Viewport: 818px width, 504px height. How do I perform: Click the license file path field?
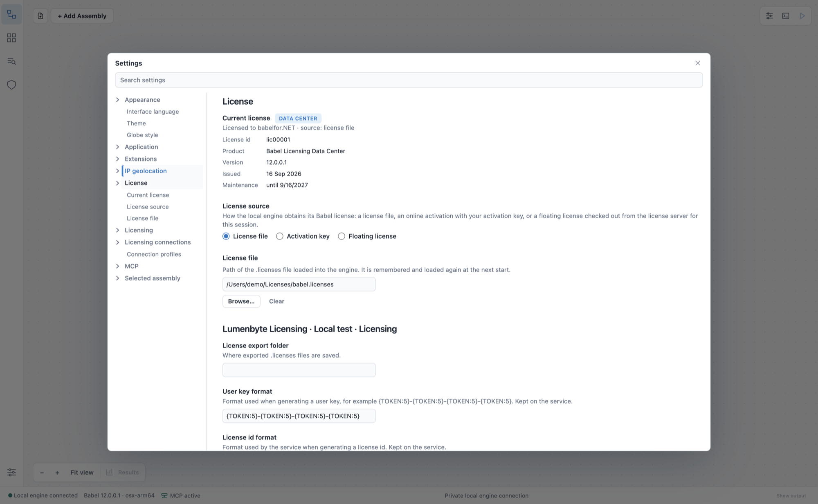tap(299, 284)
